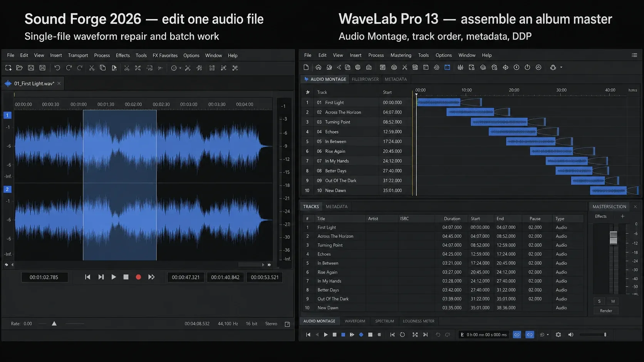
Task: Go to start in Sound Forge transport
Action: click(x=87, y=277)
